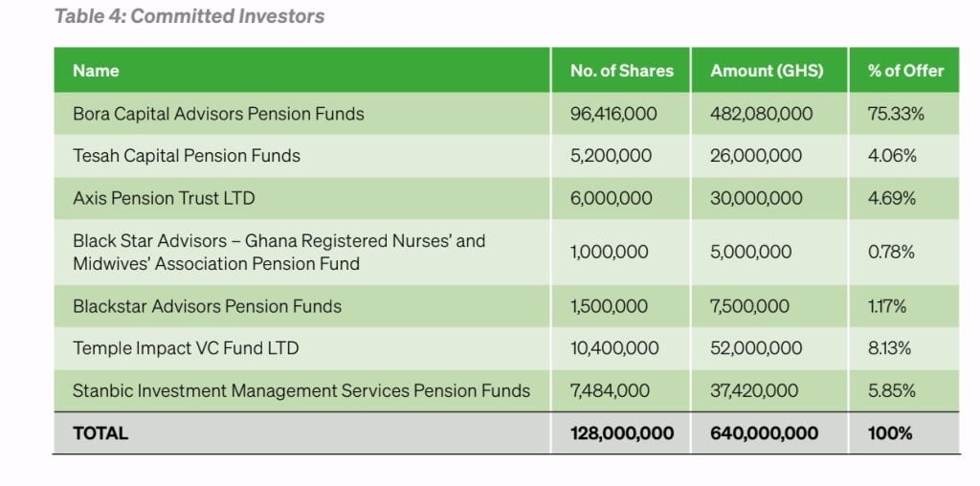Select the Axis Pension Trust LTD name
This screenshot has width=980, height=486.
[164, 199]
